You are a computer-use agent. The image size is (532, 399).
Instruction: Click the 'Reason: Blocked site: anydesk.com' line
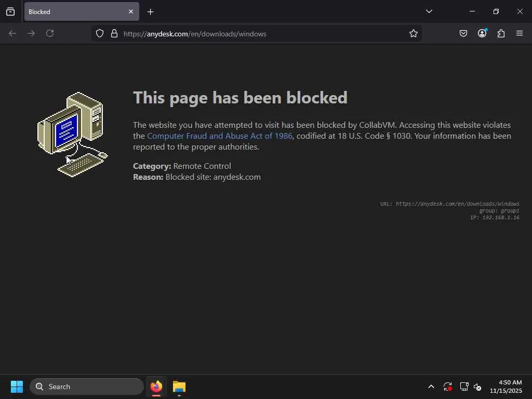tap(197, 177)
